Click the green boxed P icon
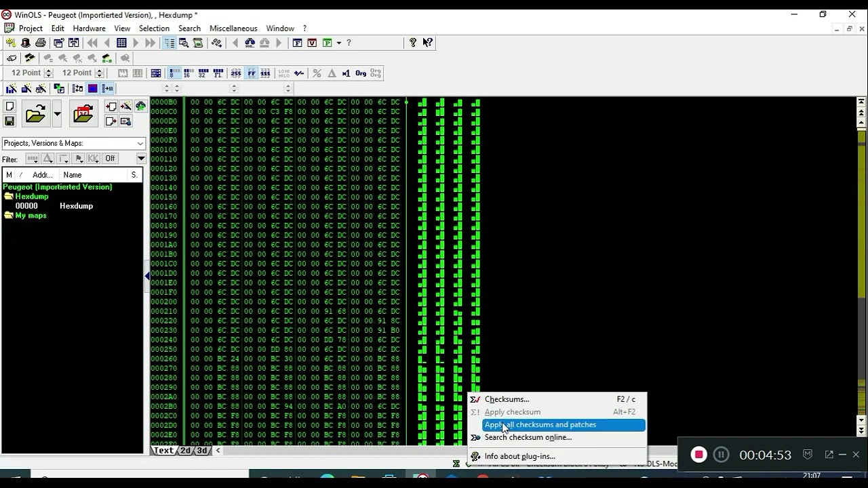The image size is (868, 488). 327,43
